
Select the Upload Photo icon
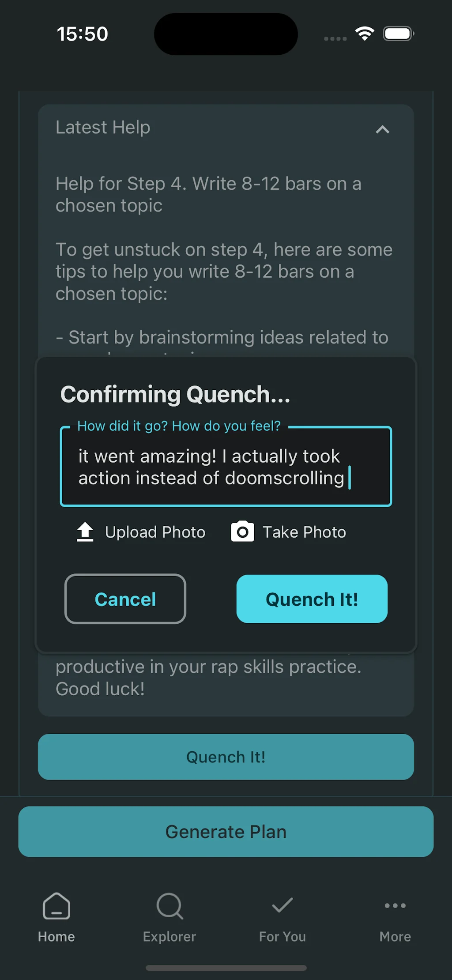click(84, 532)
